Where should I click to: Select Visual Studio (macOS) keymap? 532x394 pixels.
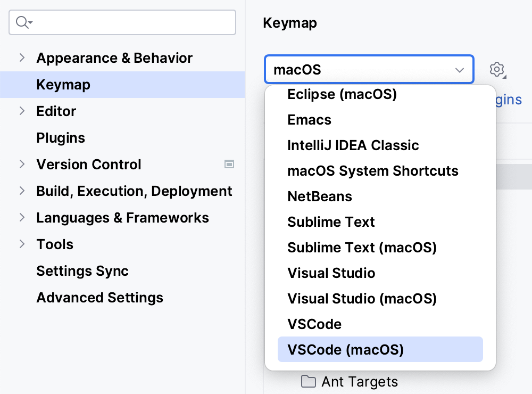tap(380, 299)
